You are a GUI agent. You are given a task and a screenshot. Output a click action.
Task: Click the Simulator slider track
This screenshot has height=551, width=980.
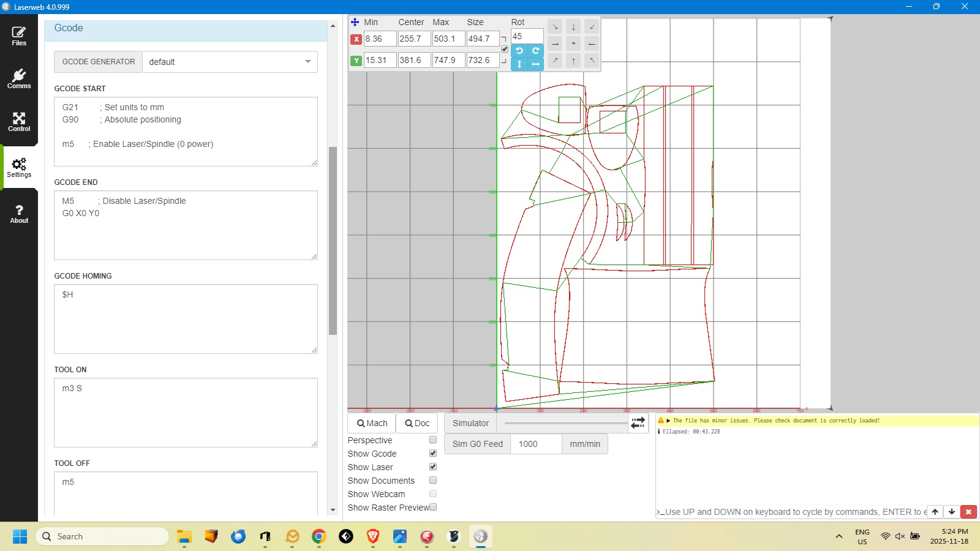565,423
